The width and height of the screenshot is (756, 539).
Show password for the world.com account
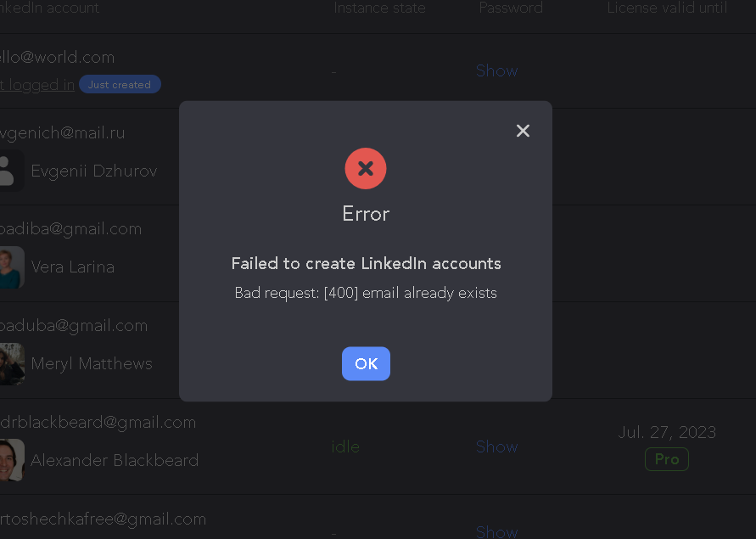coord(496,71)
